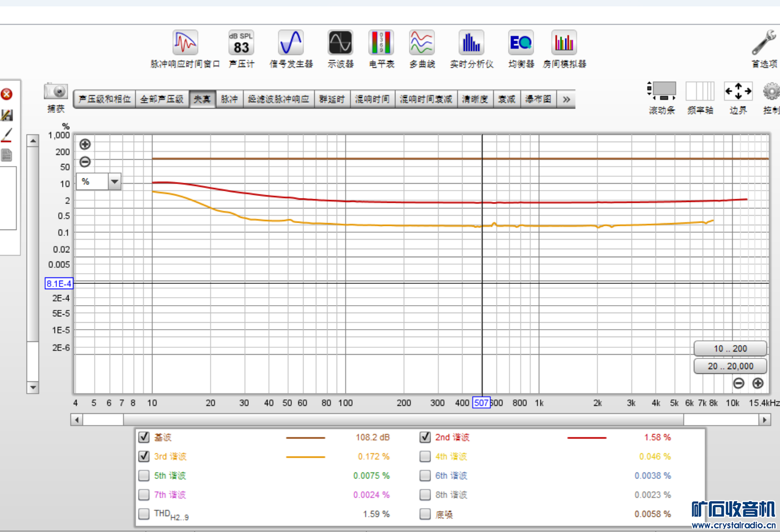Open the room simulator (房间模拟器)

coord(564,43)
